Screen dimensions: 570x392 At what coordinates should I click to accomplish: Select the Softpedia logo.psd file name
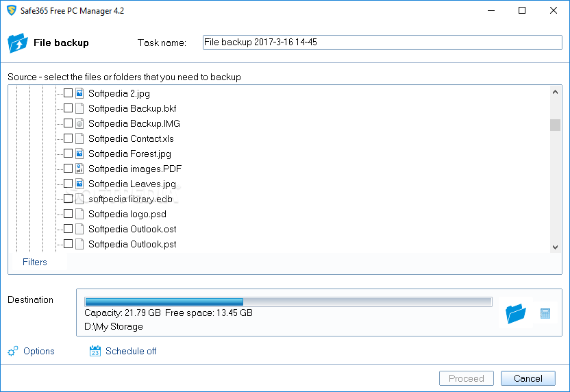point(127,215)
